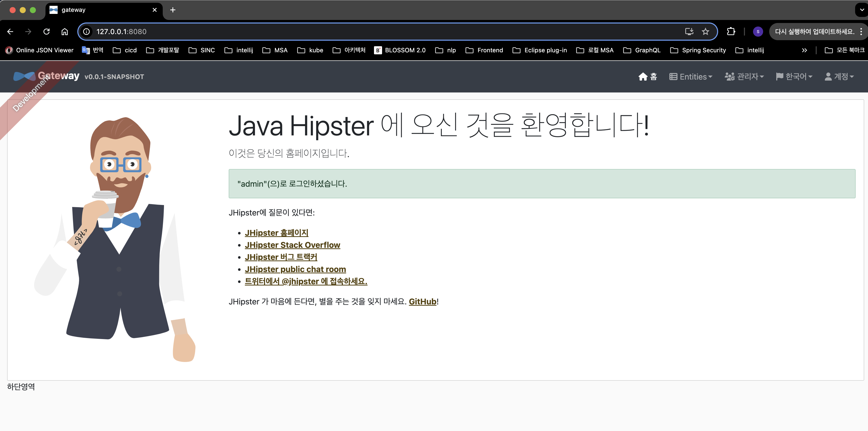Screen dimensions: 868x431
Task: View site information icon beside URL
Action: [87, 32]
